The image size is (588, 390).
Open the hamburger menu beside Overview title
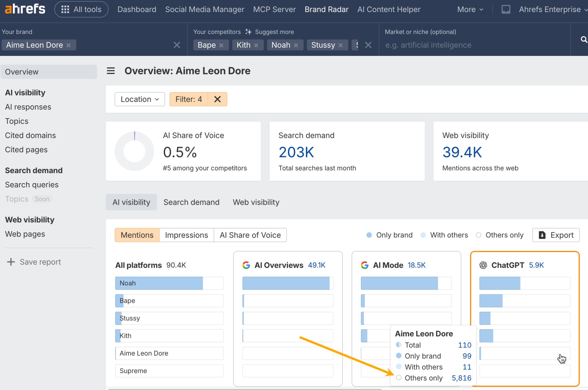111,71
